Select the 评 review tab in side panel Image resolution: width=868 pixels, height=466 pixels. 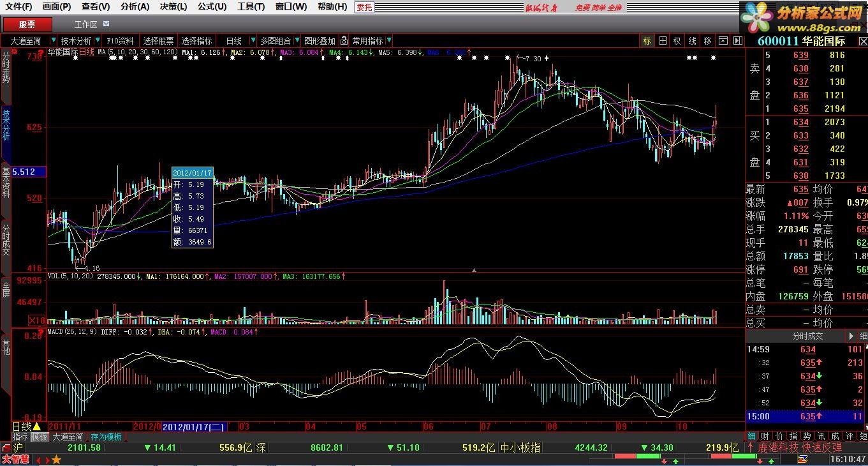coord(849,437)
